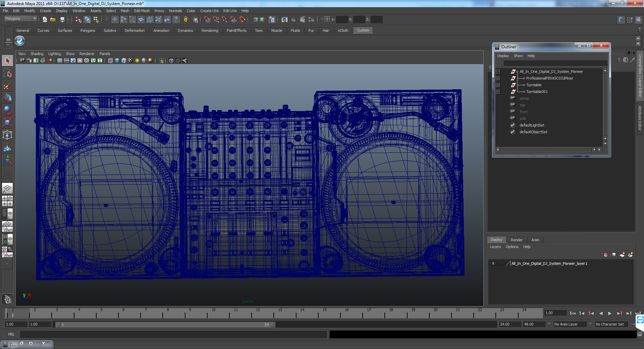Go to start of playback range
Viewport: 644px width, 349px height.
(573, 313)
